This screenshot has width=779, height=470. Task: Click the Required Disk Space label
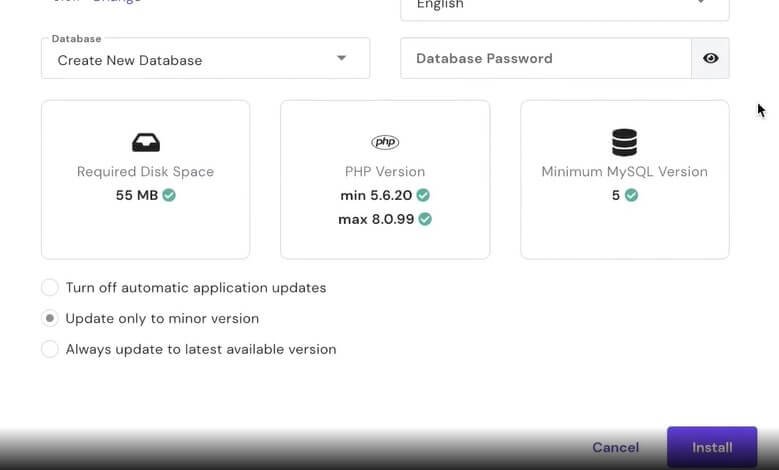pyautogui.click(x=146, y=171)
